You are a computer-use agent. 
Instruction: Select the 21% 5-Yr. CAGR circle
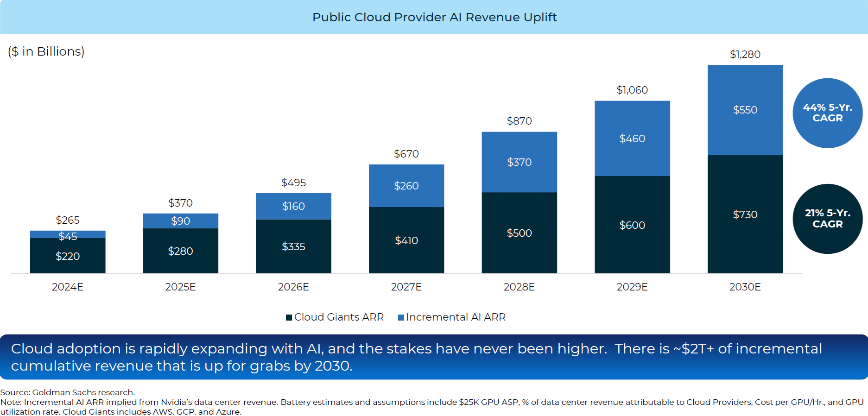pyautogui.click(x=827, y=219)
